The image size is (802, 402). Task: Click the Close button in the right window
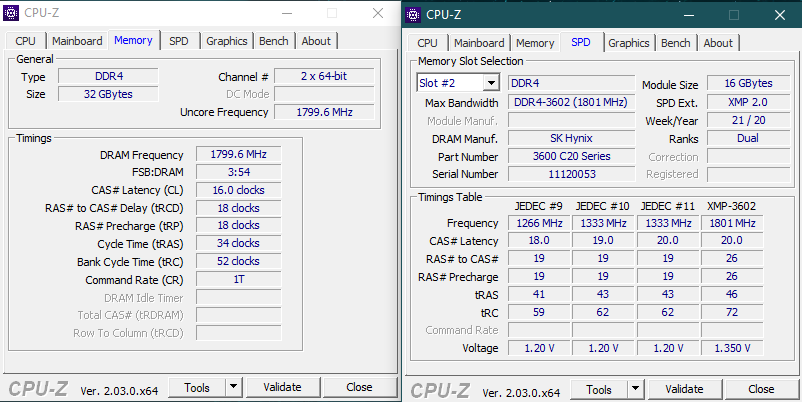[761, 389]
